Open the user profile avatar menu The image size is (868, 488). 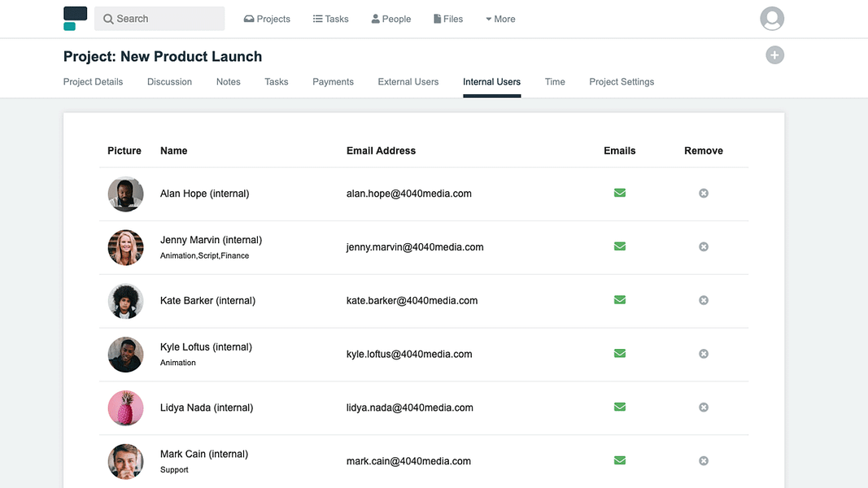772,18
